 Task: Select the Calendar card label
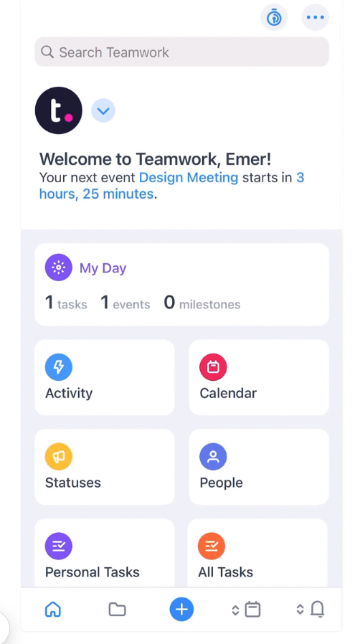click(228, 393)
